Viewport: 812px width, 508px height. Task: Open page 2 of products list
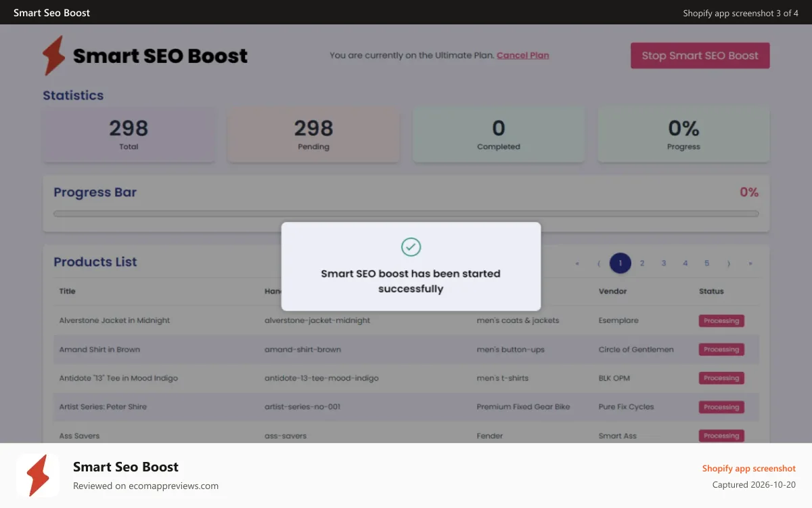click(642, 263)
